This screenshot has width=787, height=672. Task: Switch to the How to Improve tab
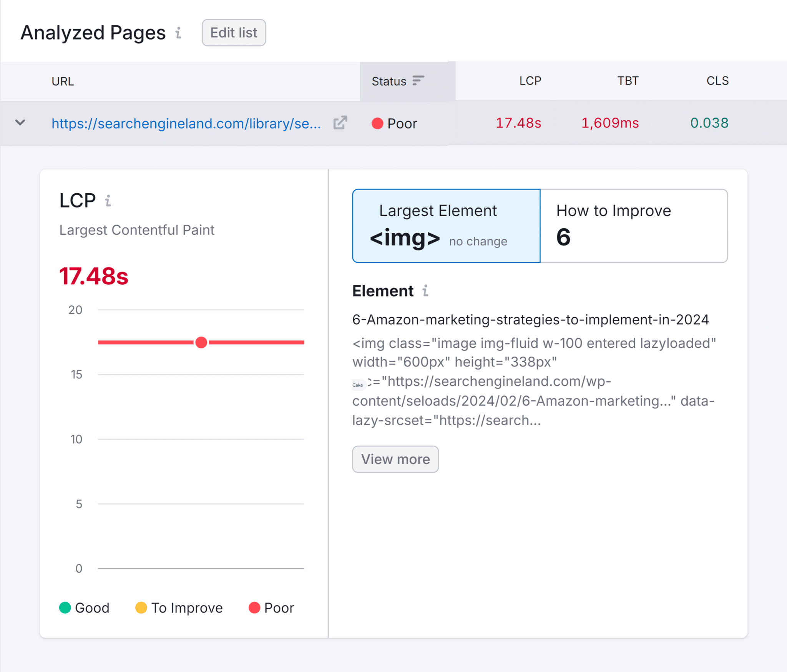[634, 226]
